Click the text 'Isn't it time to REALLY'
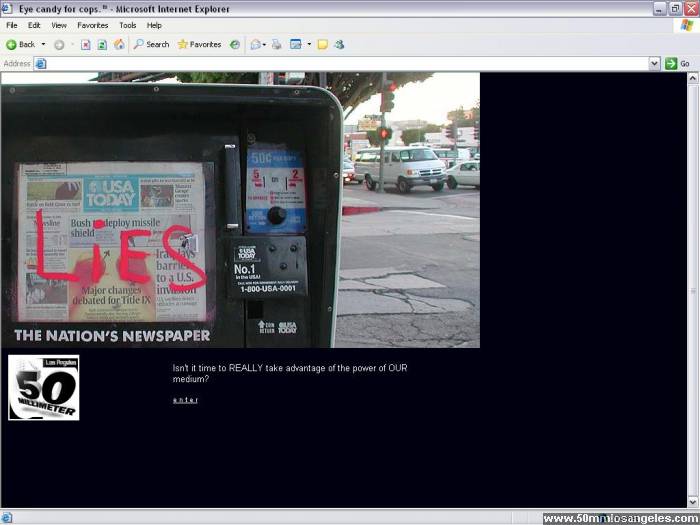This screenshot has height=525, width=700. pos(218,368)
